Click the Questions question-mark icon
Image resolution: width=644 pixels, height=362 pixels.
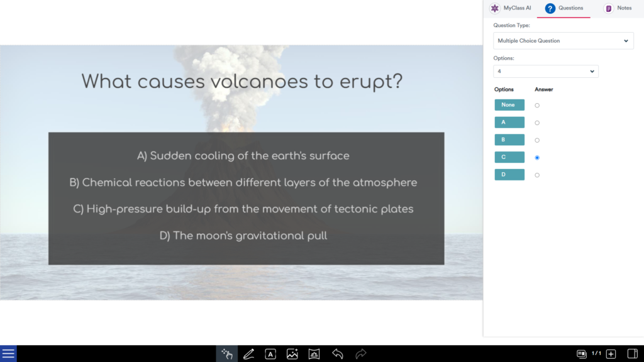click(x=550, y=8)
